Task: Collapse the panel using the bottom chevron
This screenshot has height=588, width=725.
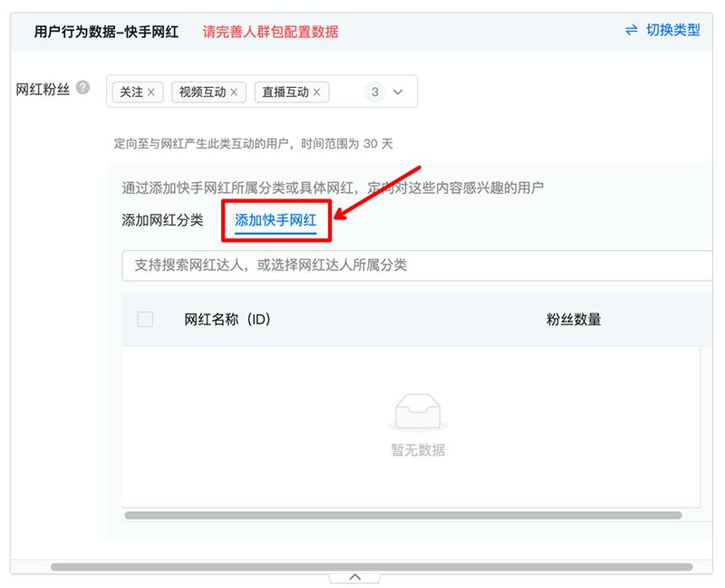Action: pos(355,576)
